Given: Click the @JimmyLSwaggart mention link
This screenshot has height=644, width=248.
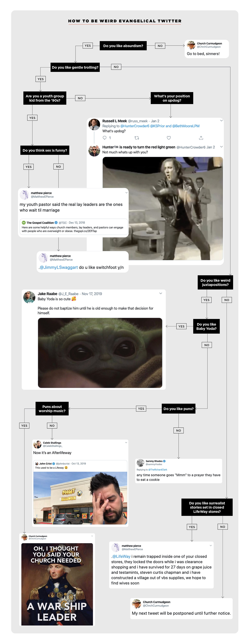Looking at the screenshot, I should tap(59, 267).
